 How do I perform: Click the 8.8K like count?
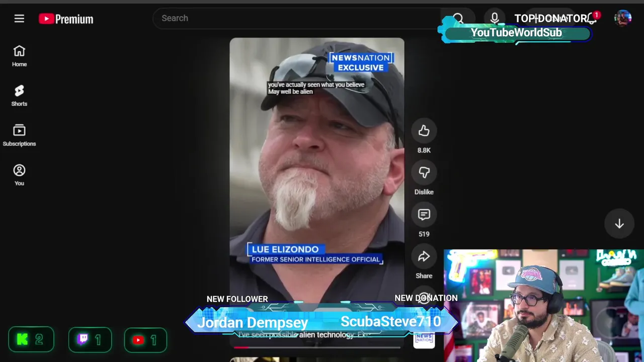point(424,150)
